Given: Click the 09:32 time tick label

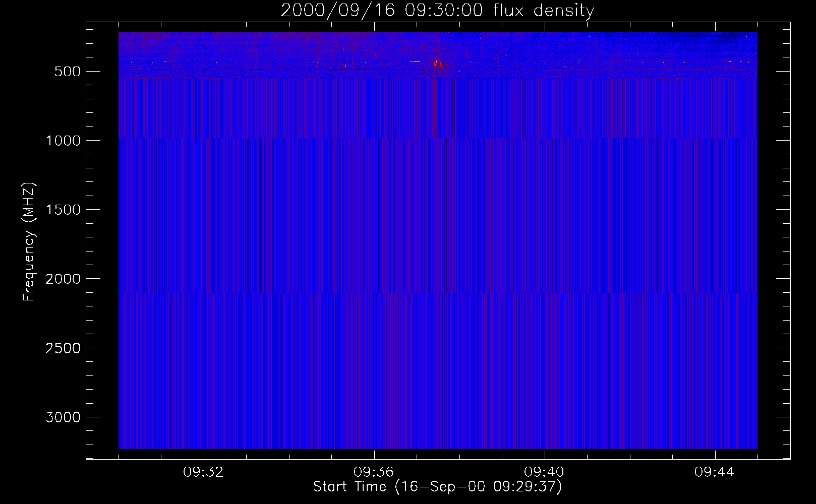Looking at the screenshot, I should tap(203, 472).
